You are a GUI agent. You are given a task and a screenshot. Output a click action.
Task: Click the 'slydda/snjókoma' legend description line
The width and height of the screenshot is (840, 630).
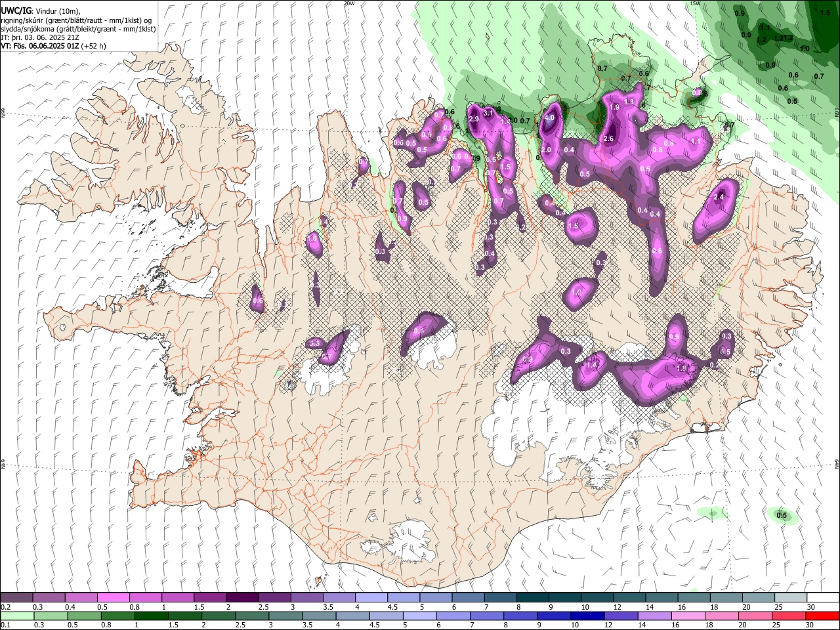(78, 29)
